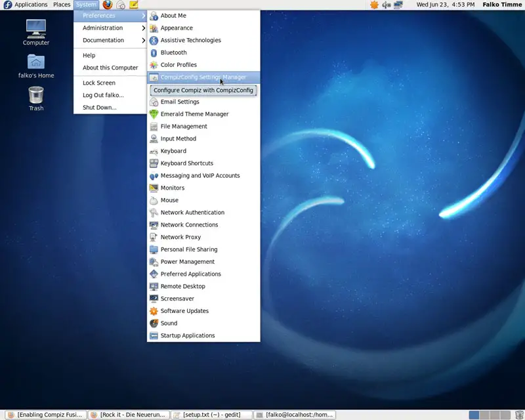Switch to setup.txt gedit taskbar window
Screen dimensions: 525x420
tap(211, 415)
